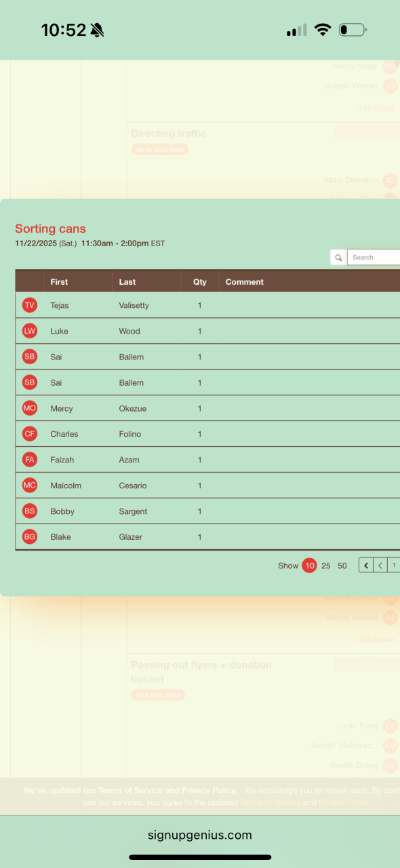The width and height of the screenshot is (400, 868).
Task: Show 25 rows per page
Action: click(326, 566)
